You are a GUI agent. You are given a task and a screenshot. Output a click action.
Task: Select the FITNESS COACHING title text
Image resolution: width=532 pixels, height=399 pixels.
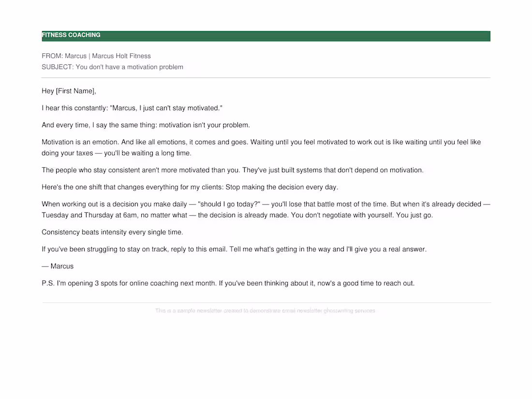[71, 35]
